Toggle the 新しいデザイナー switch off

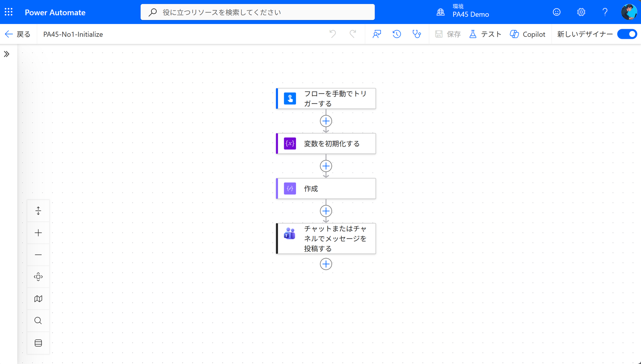click(x=627, y=34)
